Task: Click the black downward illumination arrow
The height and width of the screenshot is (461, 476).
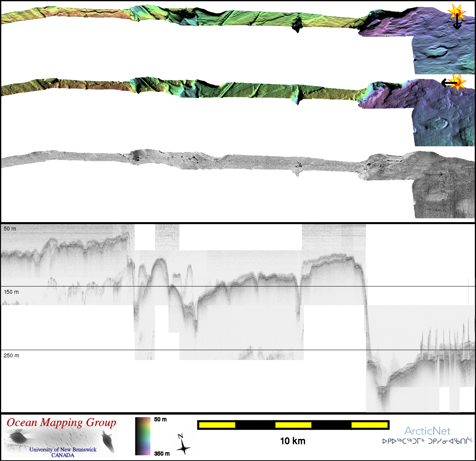Action: 457,23
